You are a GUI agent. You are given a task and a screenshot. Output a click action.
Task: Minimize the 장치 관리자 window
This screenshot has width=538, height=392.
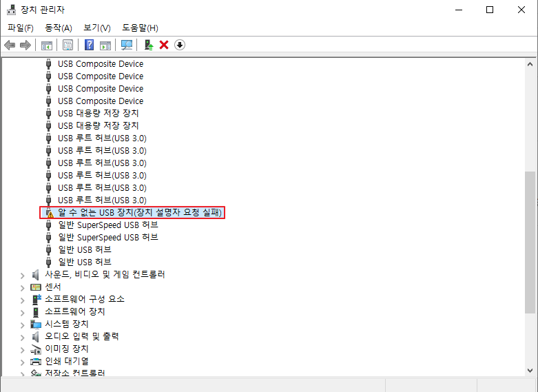(x=459, y=10)
